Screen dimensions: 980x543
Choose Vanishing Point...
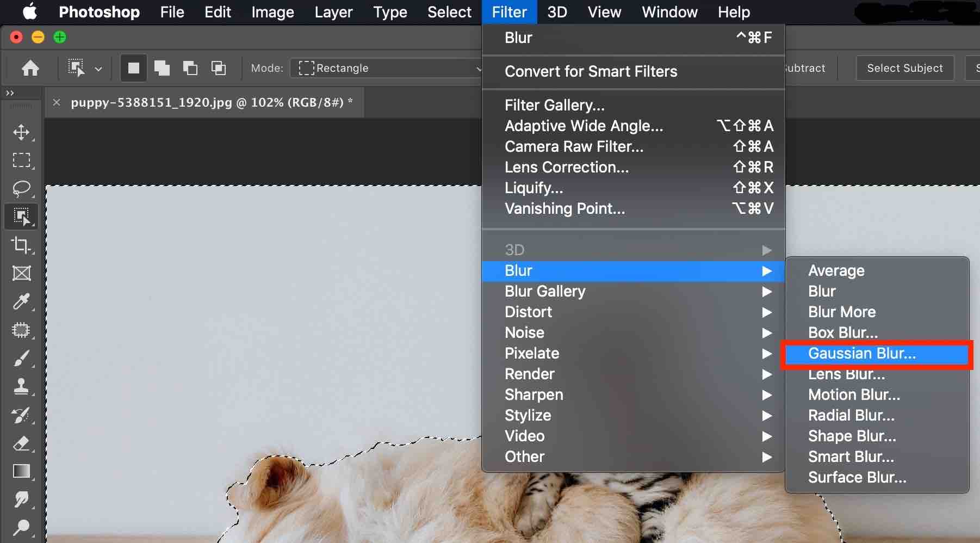coord(633,208)
